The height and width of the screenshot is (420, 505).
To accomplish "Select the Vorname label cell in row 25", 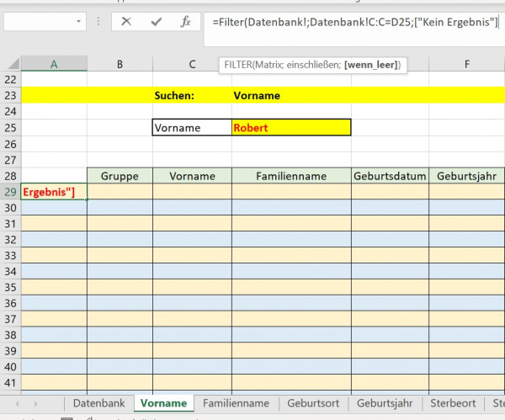I will [x=192, y=128].
